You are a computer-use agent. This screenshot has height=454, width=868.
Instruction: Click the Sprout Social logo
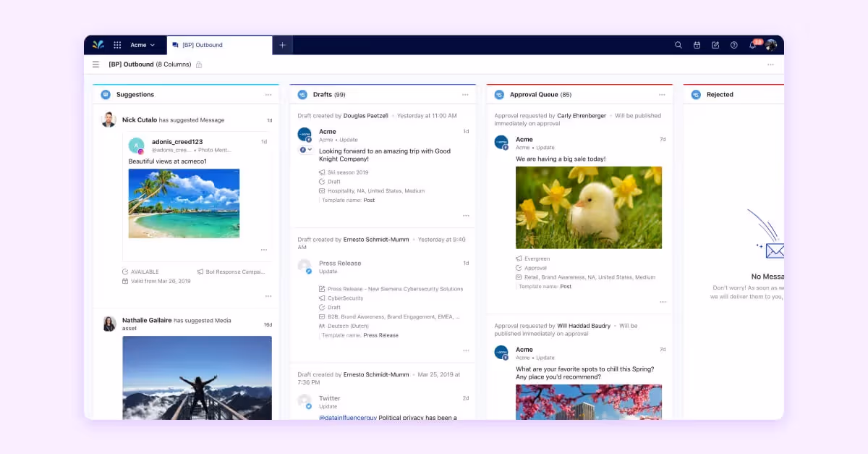coord(98,45)
